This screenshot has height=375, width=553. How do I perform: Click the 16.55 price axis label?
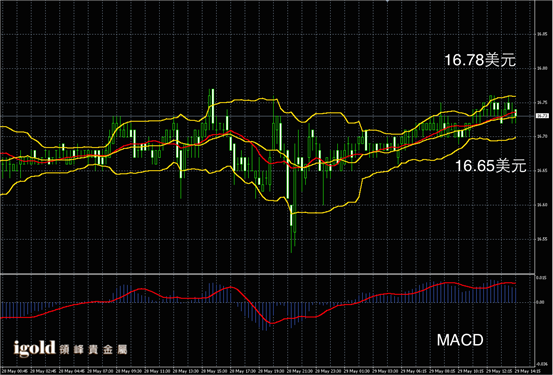542,239
